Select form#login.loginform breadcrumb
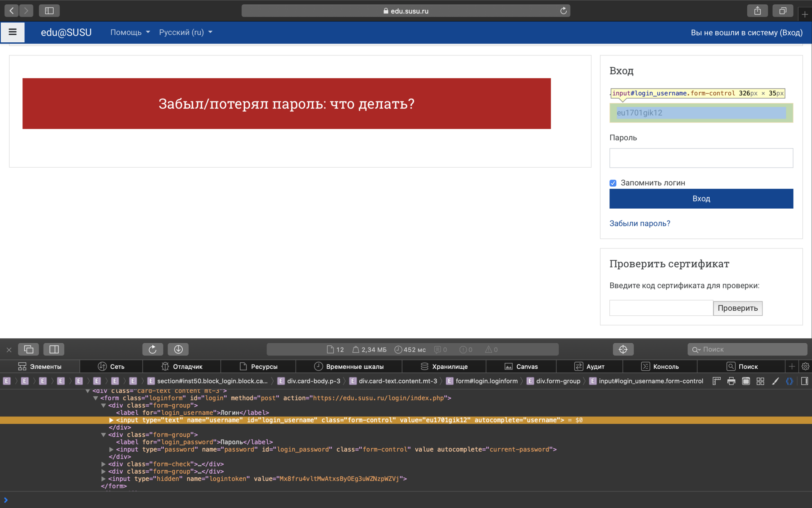 point(482,381)
